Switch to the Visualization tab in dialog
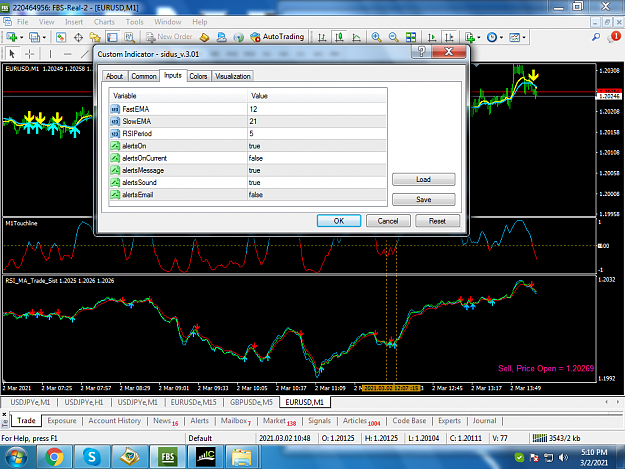Image resolution: width=625 pixels, height=469 pixels. coord(233,76)
